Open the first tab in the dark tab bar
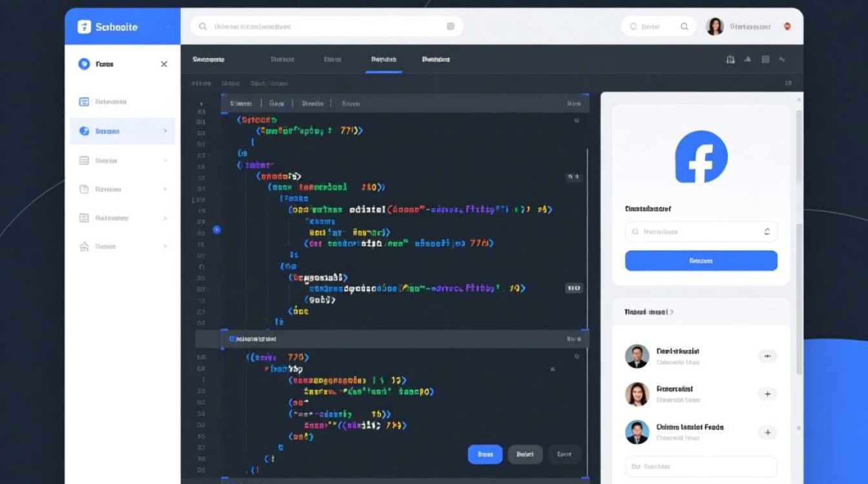The image size is (868, 484). [x=209, y=59]
